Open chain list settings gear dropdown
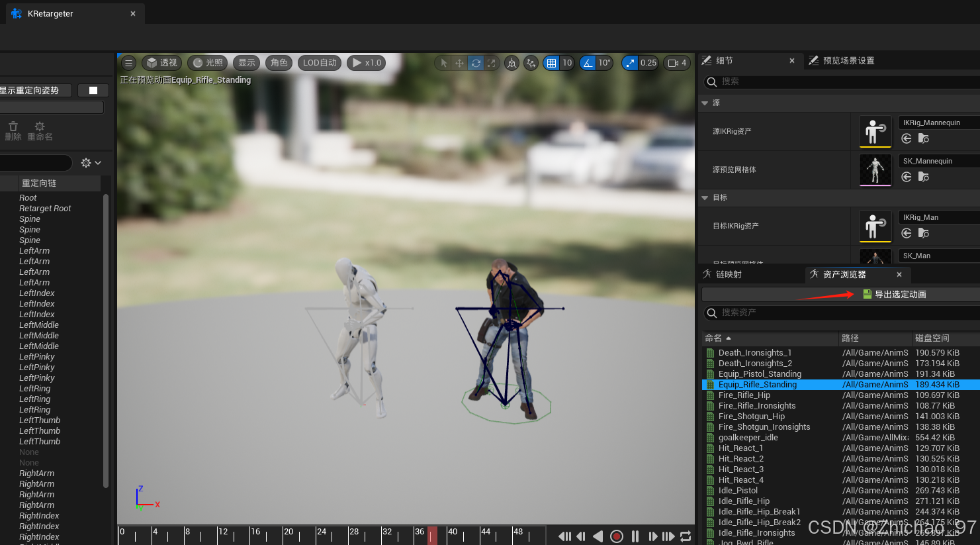 (91, 163)
